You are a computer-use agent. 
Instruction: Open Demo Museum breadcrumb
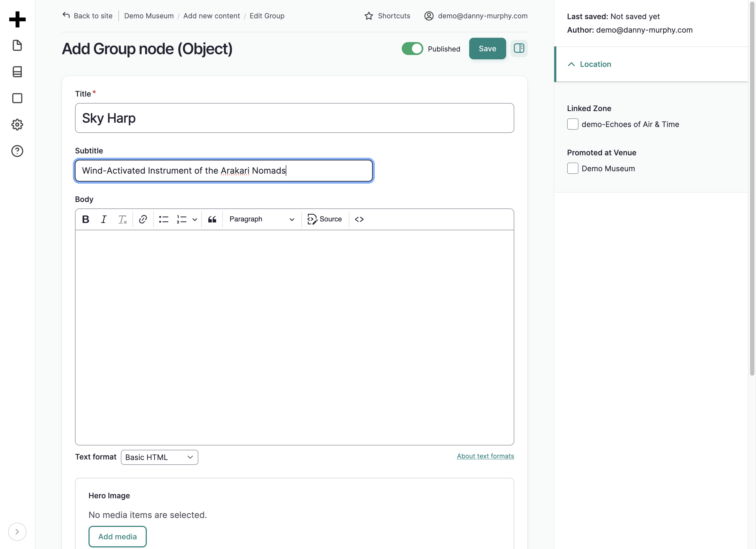point(149,16)
